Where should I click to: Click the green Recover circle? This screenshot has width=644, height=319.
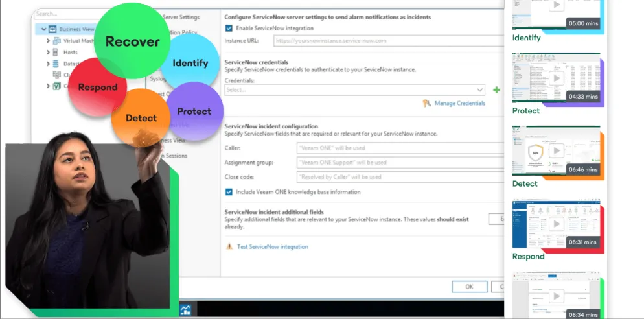coord(132,42)
